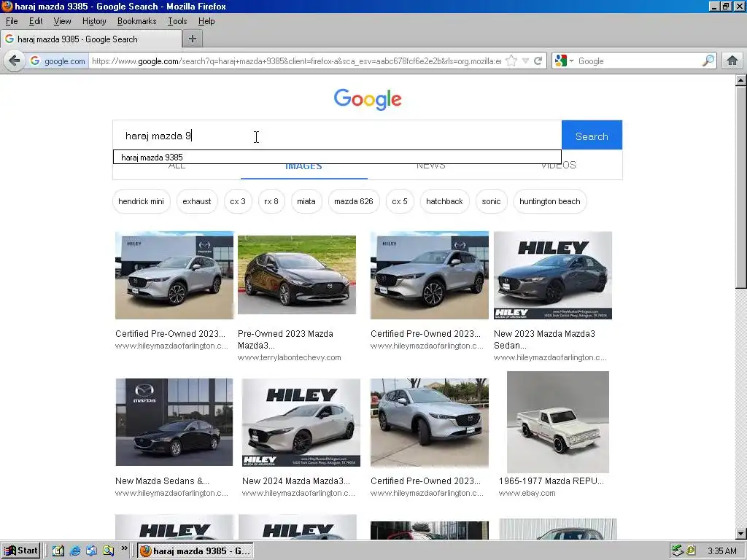Open the 'New Mazda Sedans &...' link
The height and width of the screenshot is (560, 747).
(162, 481)
